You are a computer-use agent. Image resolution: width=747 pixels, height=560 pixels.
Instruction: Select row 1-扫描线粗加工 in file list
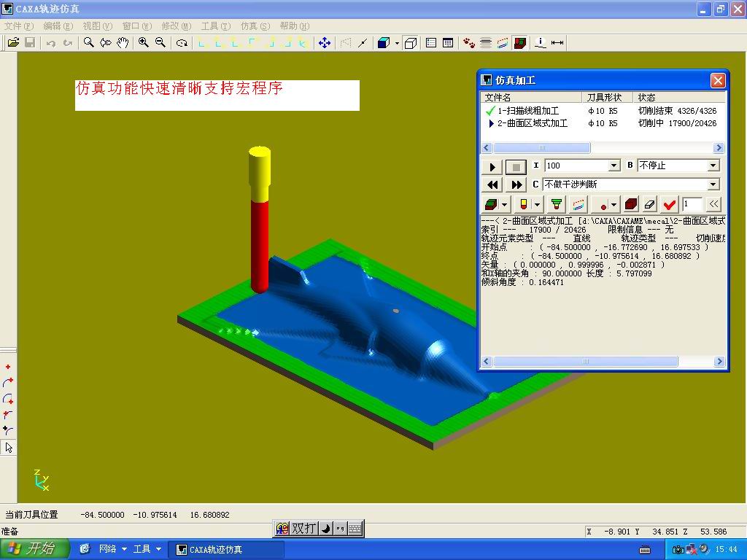[x=603, y=111]
